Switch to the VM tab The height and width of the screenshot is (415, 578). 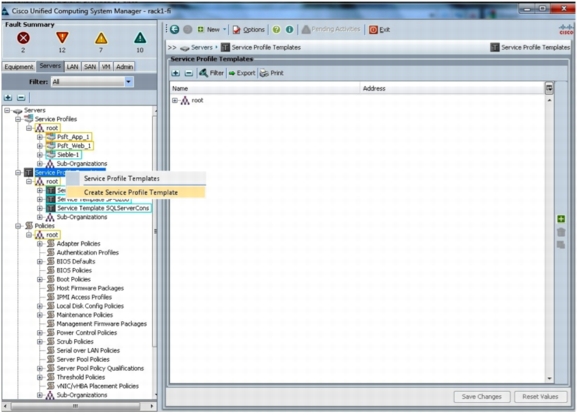(x=106, y=67)
